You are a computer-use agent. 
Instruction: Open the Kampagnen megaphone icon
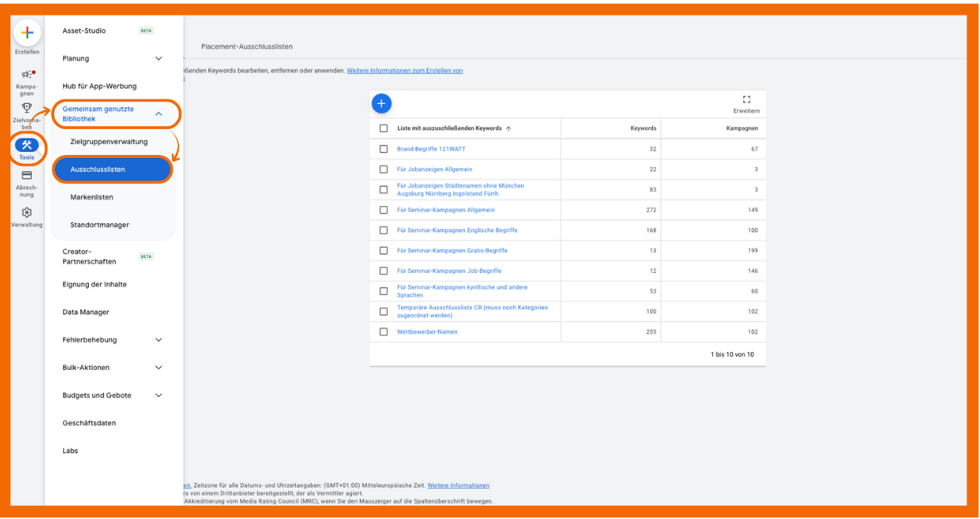(27, 74)
